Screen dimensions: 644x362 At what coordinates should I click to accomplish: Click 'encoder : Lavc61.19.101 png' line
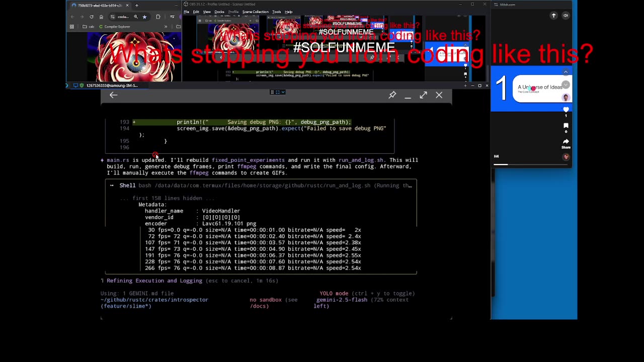(200, 223)
